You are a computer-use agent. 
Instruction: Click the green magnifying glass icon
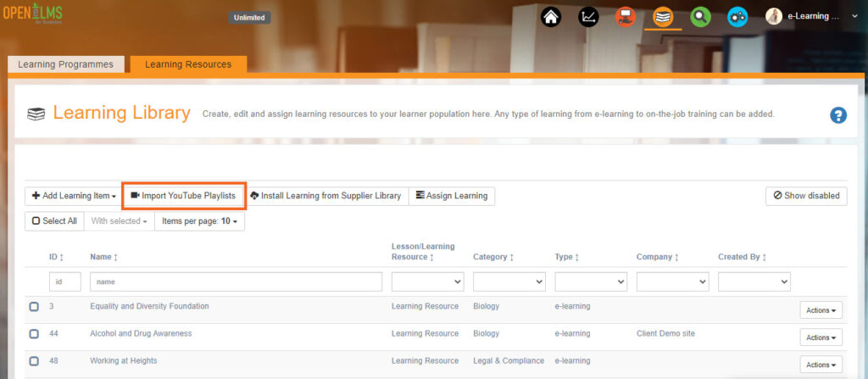click(x=700, y=16)
